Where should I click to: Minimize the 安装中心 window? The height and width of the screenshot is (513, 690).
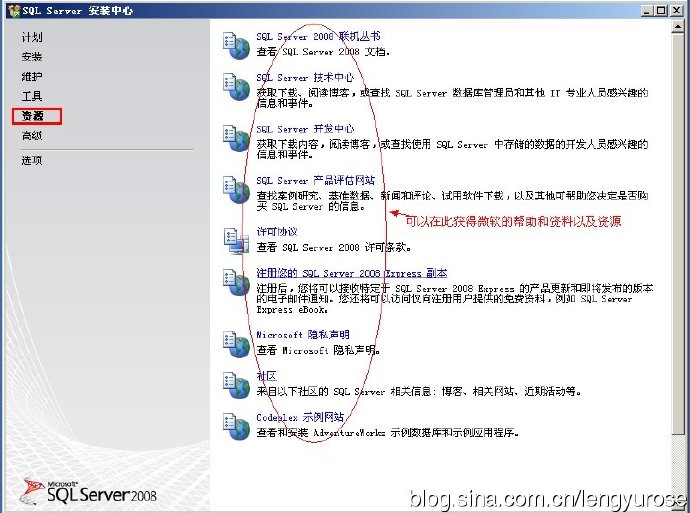click(646, 11)
